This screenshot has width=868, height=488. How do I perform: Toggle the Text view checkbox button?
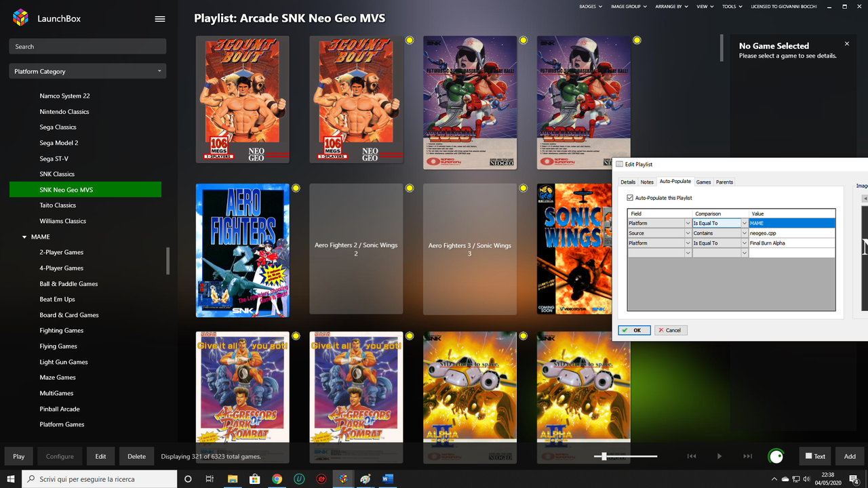[x=814, y=456]
